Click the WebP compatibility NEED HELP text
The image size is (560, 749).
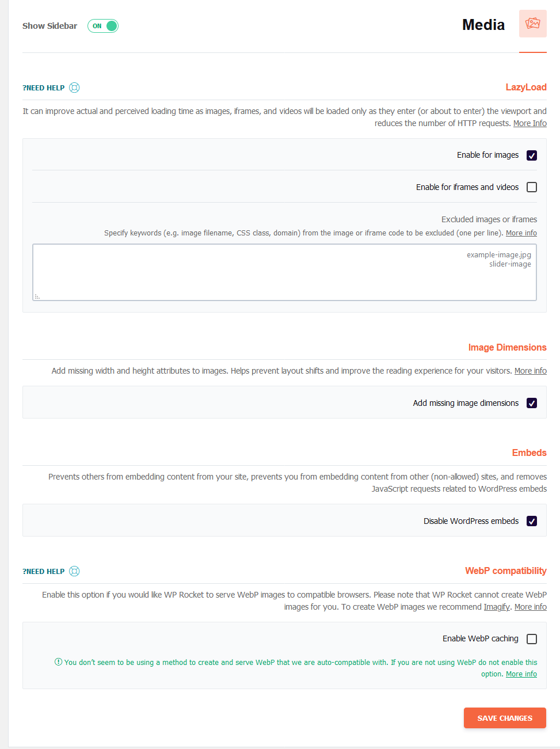point(44,572)
